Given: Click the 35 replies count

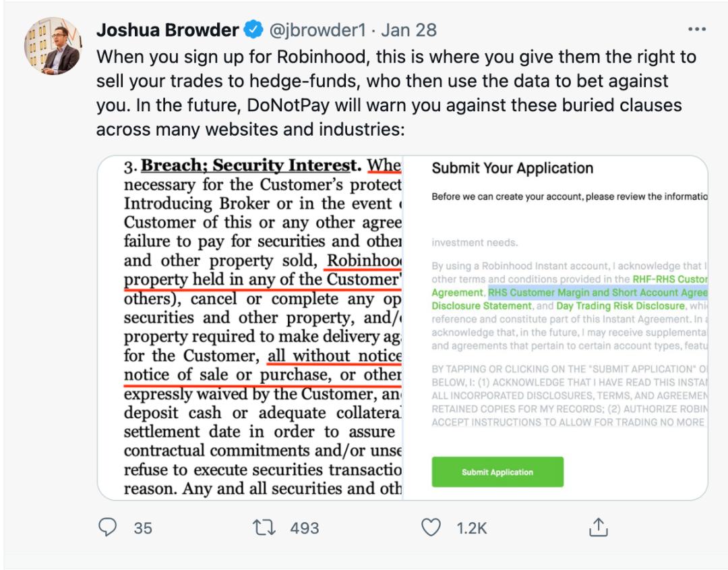Looking at the screenshot, I should 143,528.
